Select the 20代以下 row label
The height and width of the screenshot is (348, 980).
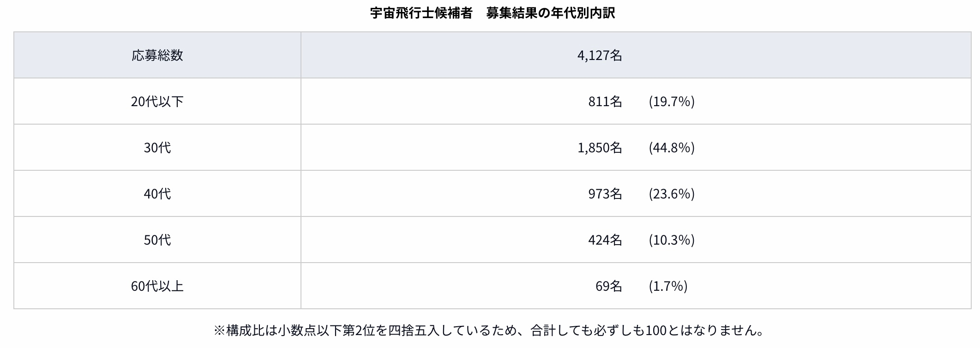157,102
